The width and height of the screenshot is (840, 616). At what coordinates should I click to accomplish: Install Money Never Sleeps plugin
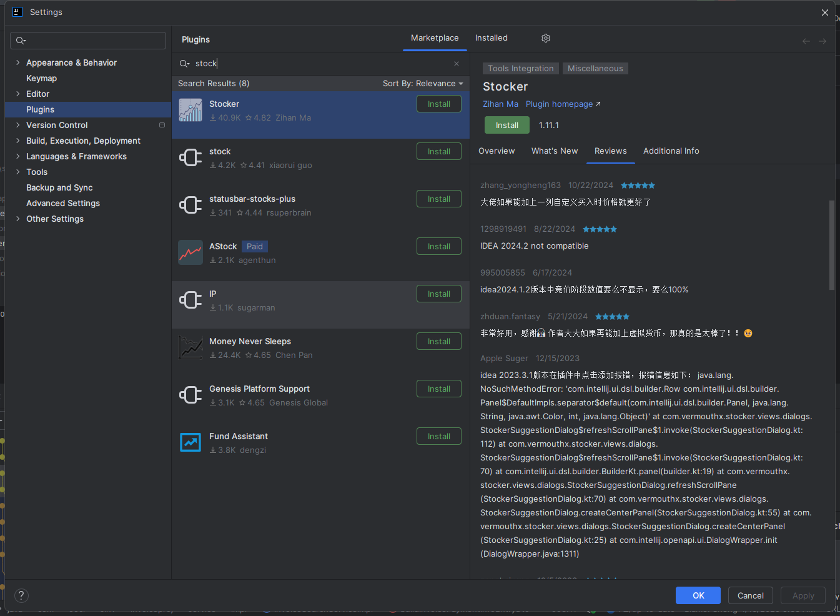click(x=439, y=341)
